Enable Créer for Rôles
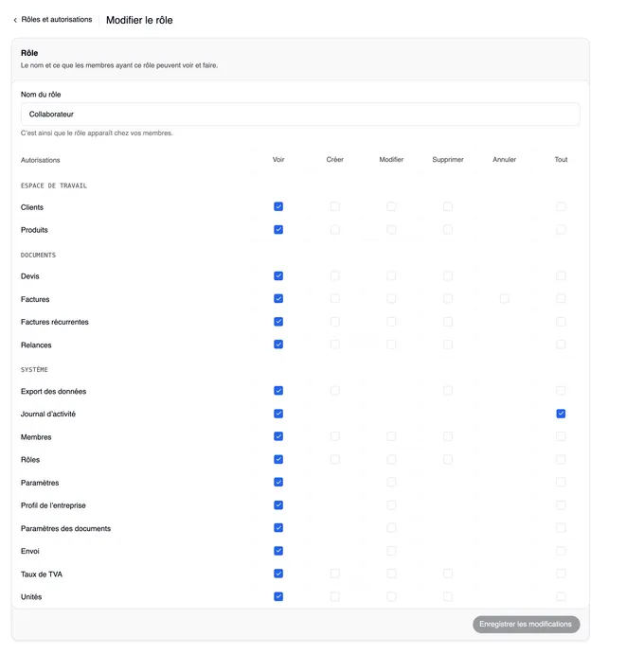Image resolution: width=644 pixels, height=654 pixels. coord(334,460)
